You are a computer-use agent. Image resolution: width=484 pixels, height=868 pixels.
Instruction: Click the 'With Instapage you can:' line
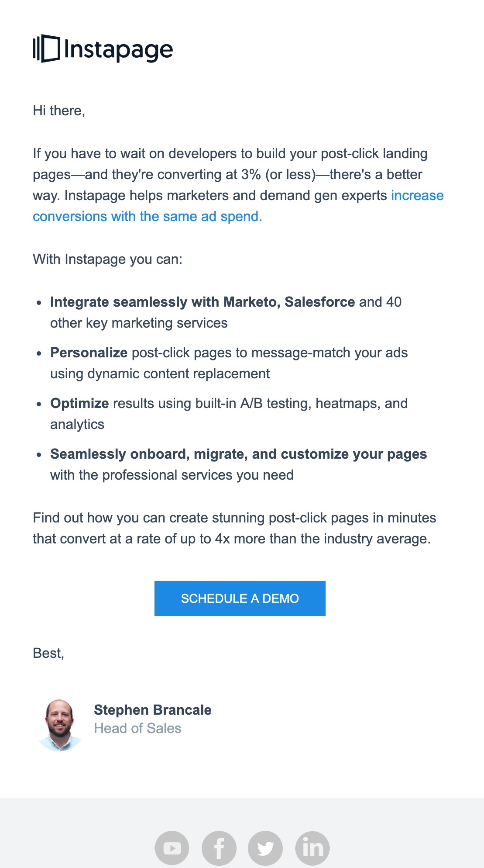pos(107,259)
